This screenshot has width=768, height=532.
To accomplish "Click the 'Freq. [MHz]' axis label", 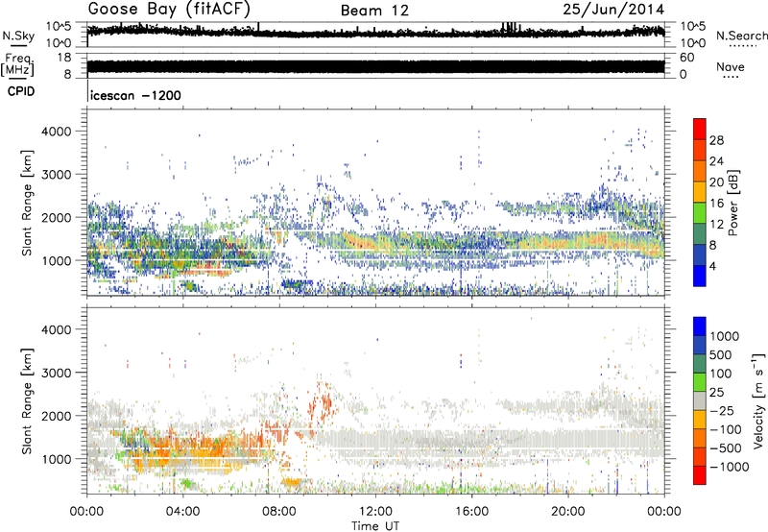I will coord(17,65).
